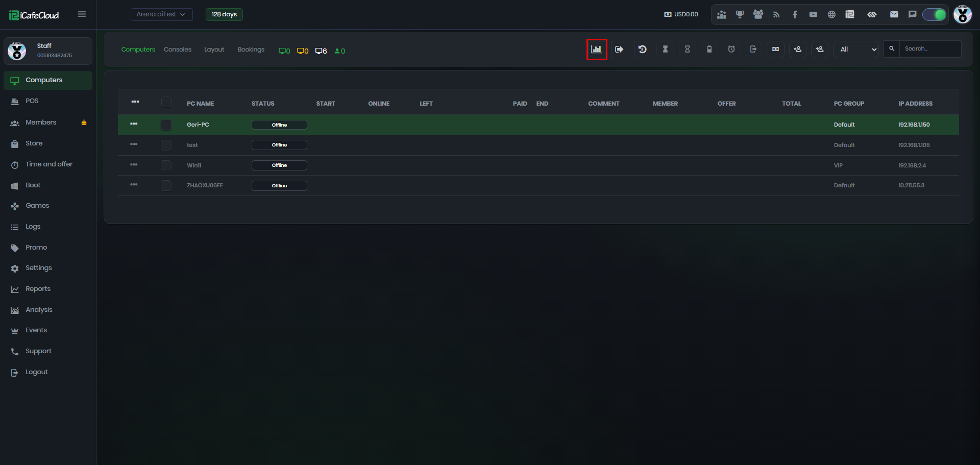
Task: Switch to the Computers tab
Action: 138,50
